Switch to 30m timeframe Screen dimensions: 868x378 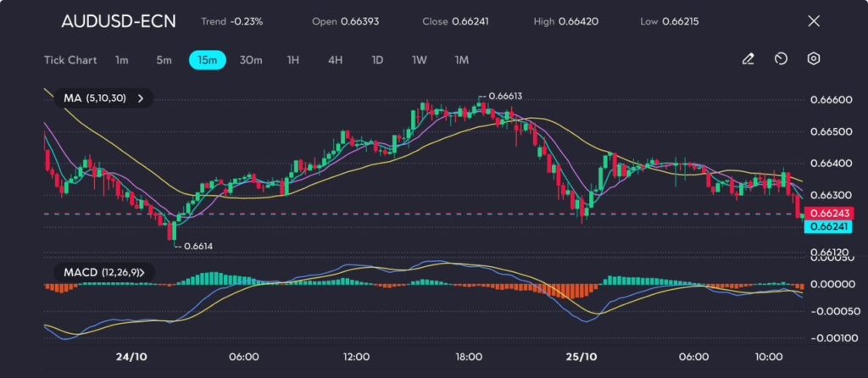pos(251,60)
